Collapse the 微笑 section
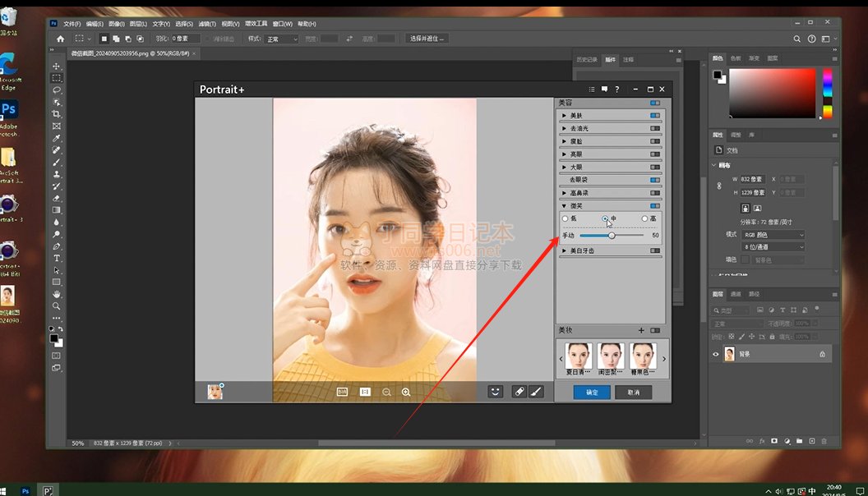Viewport: 868px width, 496px height. (565, 205)
